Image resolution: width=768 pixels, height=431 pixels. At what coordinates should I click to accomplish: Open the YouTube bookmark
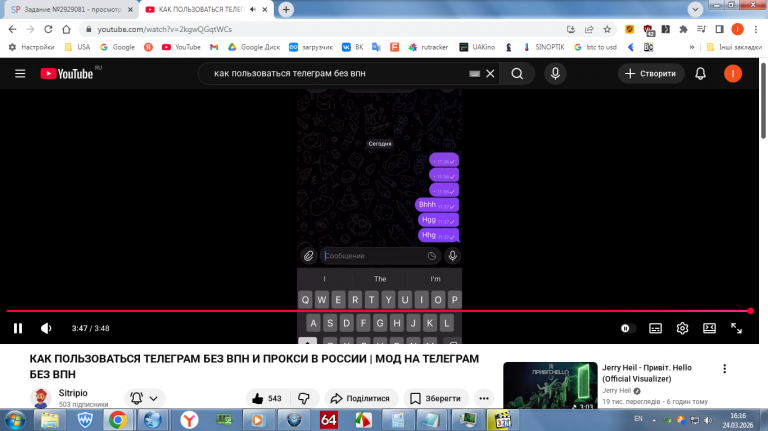[181, 47]
